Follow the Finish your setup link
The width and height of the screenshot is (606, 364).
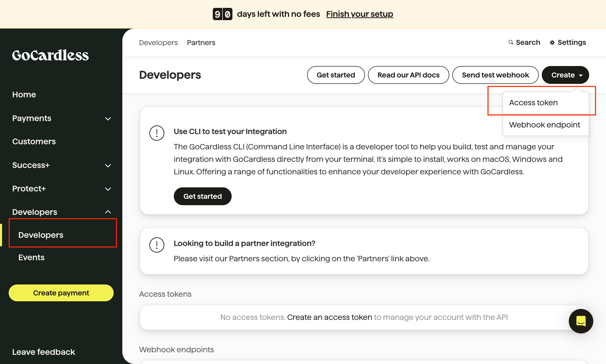pyautogui.click(x=360, y=14)
